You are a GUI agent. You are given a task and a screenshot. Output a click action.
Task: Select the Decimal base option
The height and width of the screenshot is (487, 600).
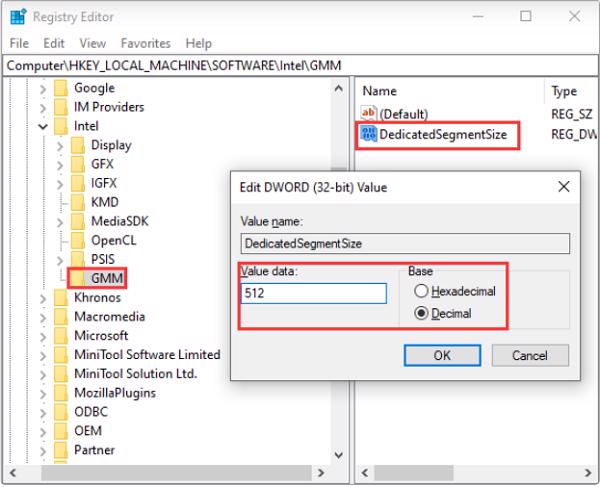tap(421, 313)
